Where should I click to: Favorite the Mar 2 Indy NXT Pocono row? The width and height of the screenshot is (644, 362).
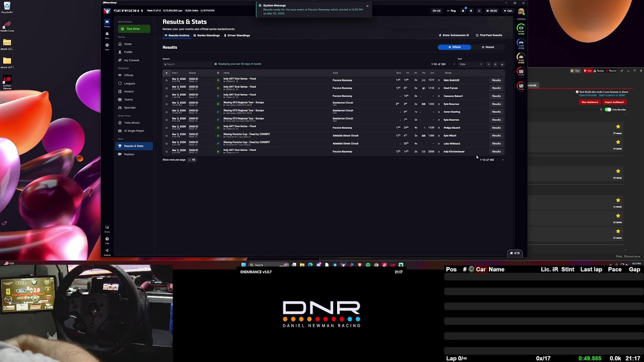167,151
